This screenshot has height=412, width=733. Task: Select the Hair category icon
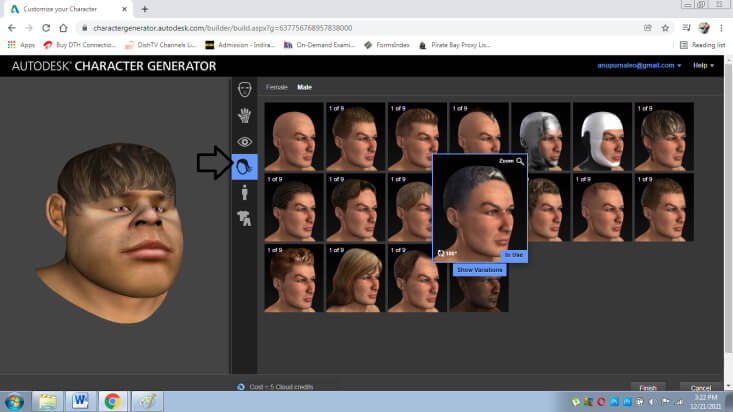pyautogui.click(x=244, y=166)
